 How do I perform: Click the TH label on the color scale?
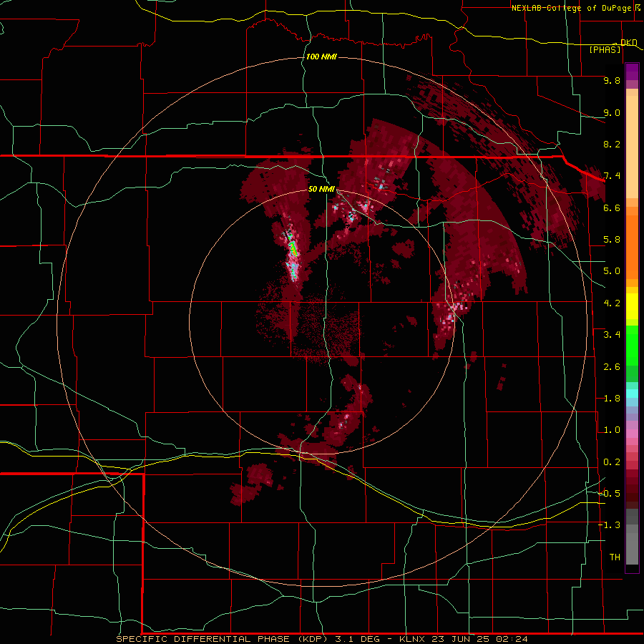615,557
